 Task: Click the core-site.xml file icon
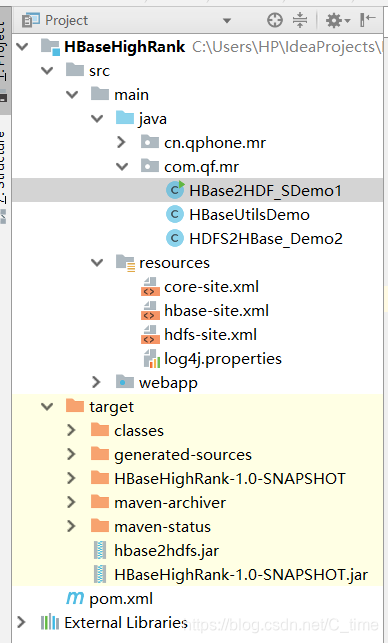pyautogui.click(x=150, y=287)
